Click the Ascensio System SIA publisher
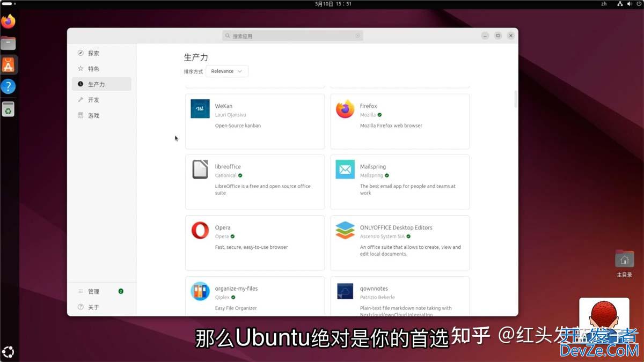The image size is (644, 362). (x=382, y=237)
